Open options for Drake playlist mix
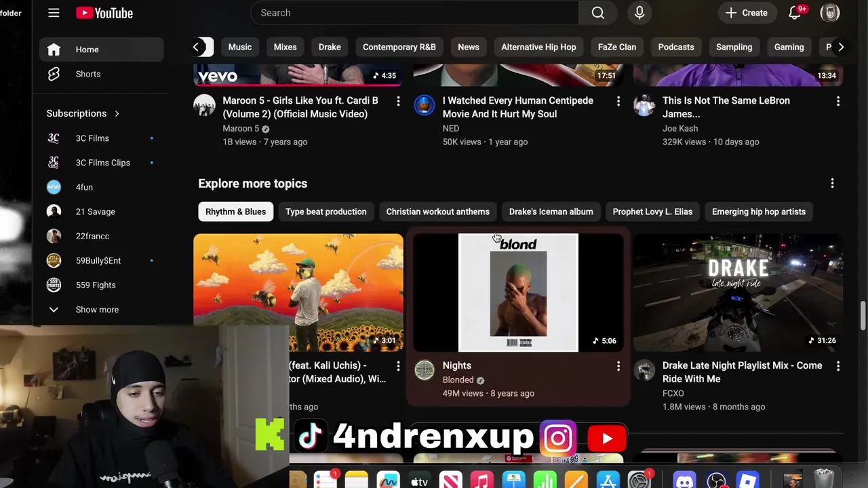Screen dimensions: 868x488 click(837, 366)
